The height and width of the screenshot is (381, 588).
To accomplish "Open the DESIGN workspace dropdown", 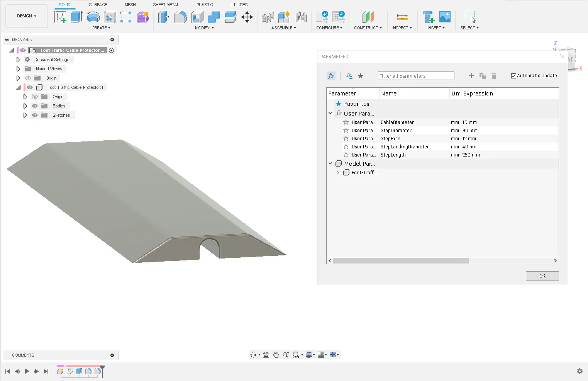I will (27, 16).
